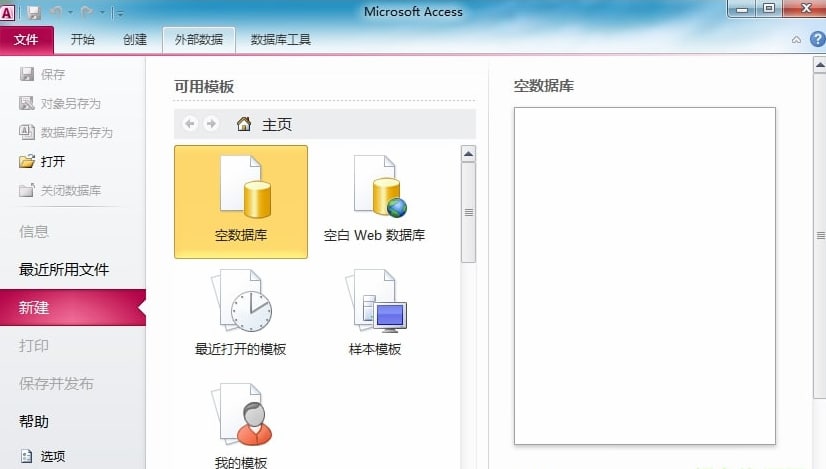This screenshot has width=826, height=469.
Task: Minimize the ribbon with the caret icon
Action: click(x=796, y=40)
